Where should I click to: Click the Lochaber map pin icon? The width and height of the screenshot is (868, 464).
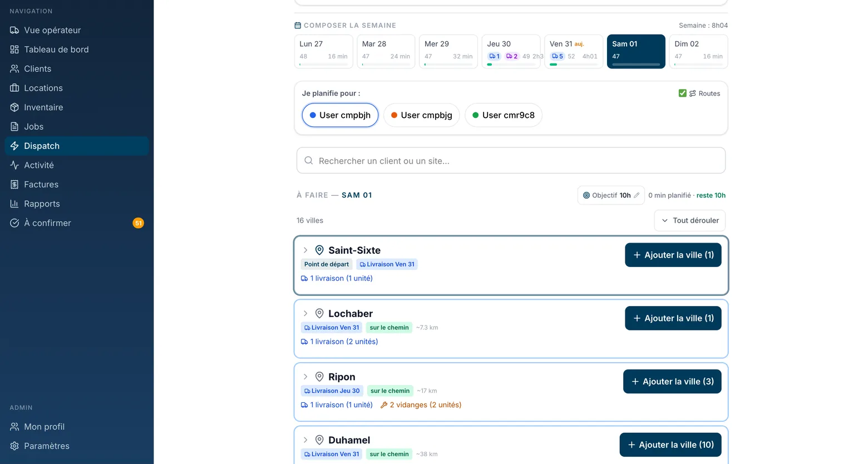tap(319, 314)
